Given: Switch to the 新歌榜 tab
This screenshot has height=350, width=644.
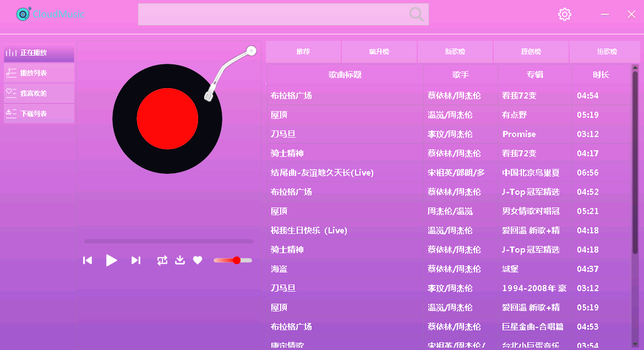Looking at the screenshot, I should point(455,52).
